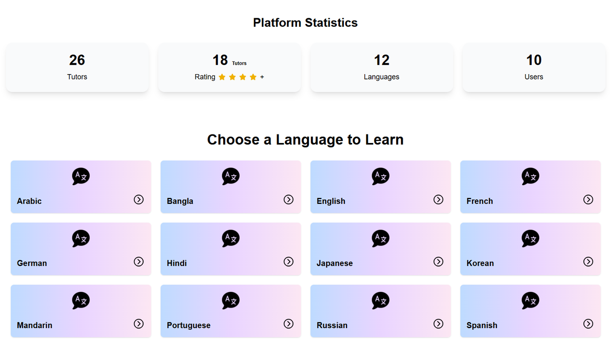Click the translate icon on the Arabic card
The width and height of the screenshot is (613, 364).
(81, 176)
